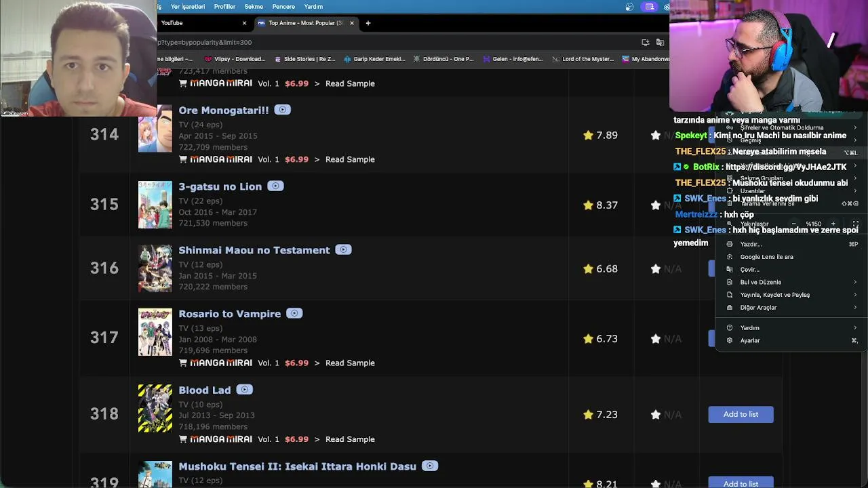This screenshot has height=488, width=868.
Task: Expand the Bul ve Düzenle submenu
Action: click(x=792, y=282)
